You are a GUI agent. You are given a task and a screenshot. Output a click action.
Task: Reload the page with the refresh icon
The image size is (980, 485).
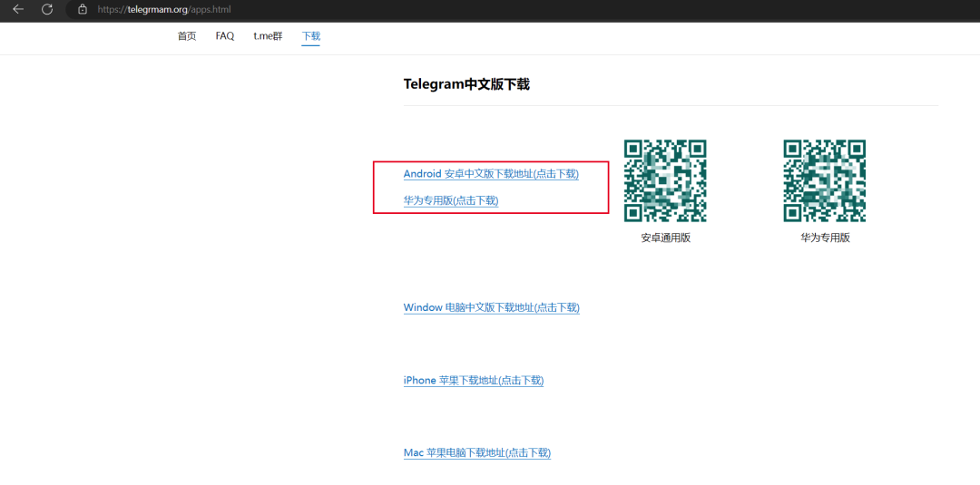(x=47, y=9)
